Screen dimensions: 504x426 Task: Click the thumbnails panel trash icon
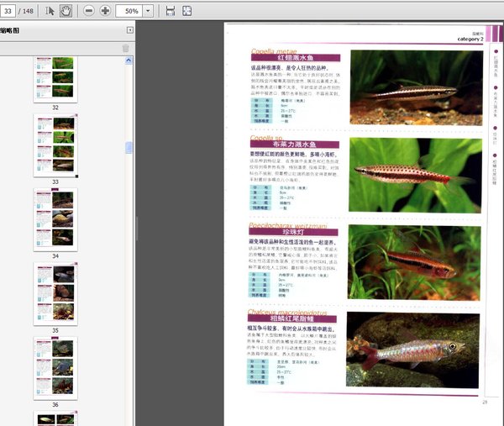click(126, 48)
